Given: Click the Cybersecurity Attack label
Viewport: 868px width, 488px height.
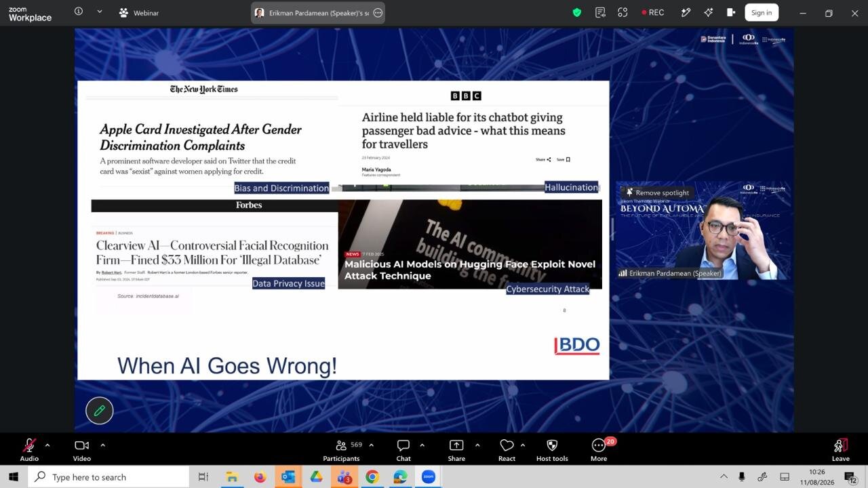Looking at the screenshot, I should 548,289.
